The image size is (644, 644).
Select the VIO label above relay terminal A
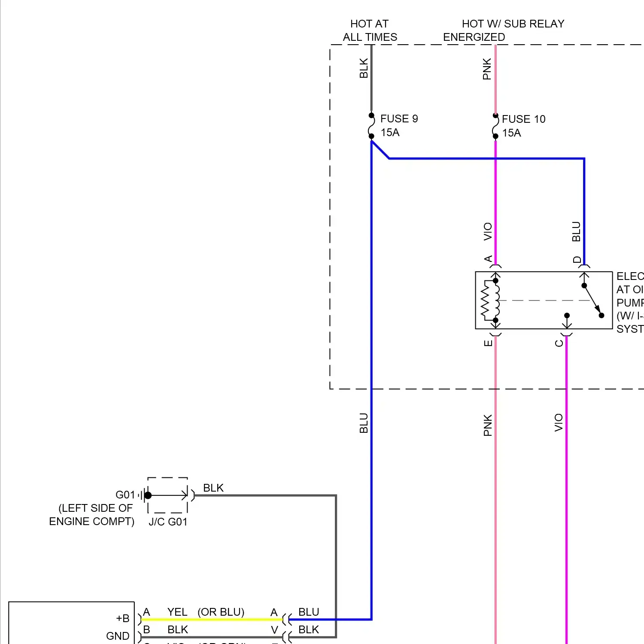pyautogui.click(x=488, y=231)
